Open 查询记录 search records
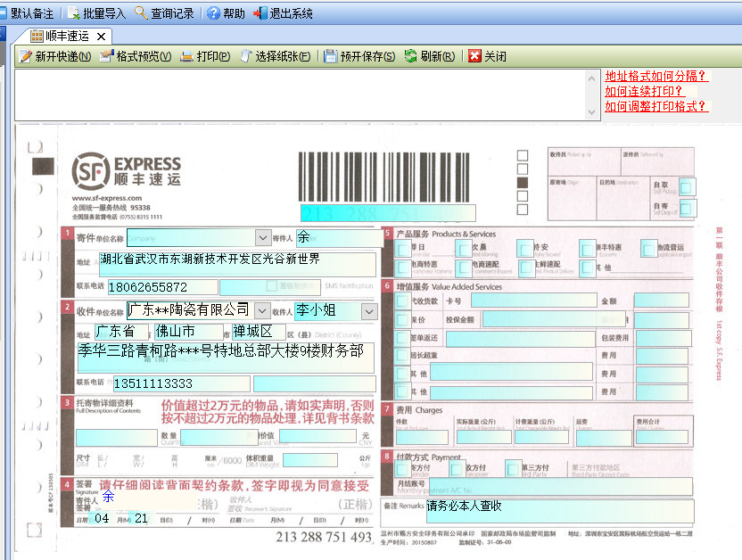 click(165, 13)
